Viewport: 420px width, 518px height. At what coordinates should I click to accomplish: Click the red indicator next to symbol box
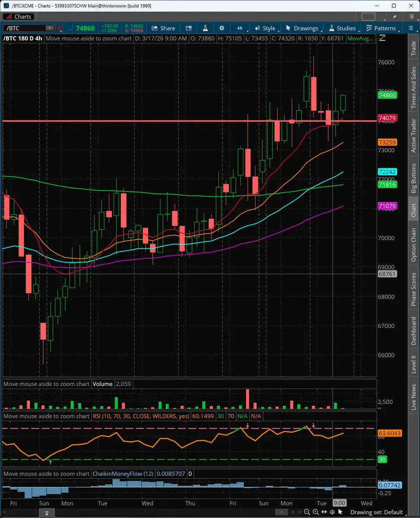point(60,28)
